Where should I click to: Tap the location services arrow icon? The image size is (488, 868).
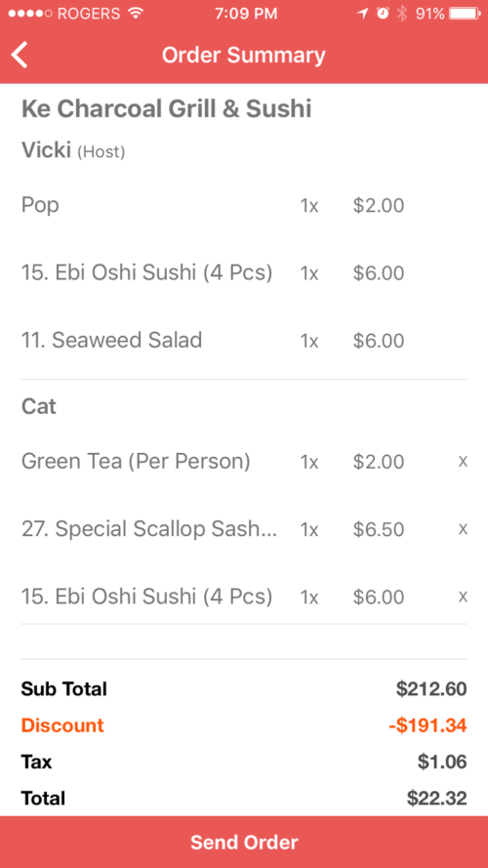click(362, 14)
